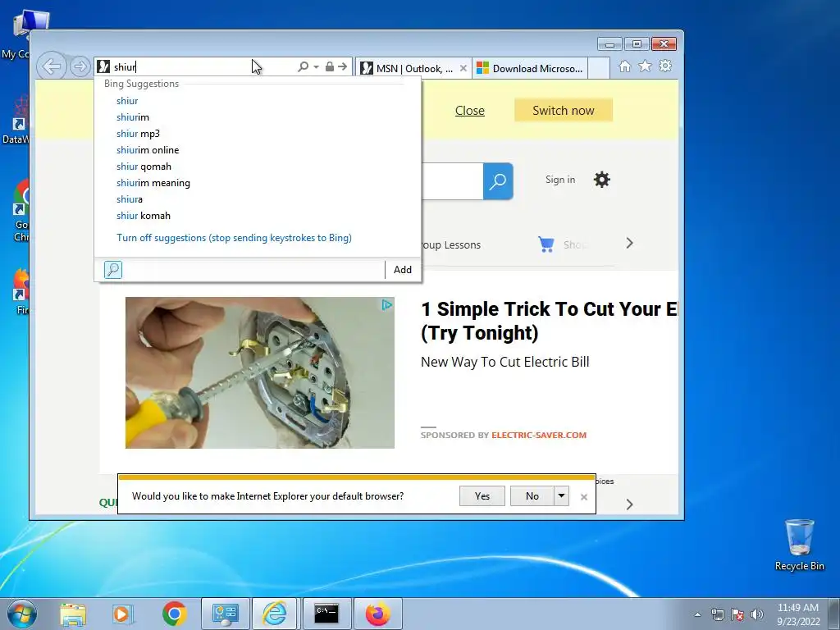
Task: Open the electric socket ad image
Action: click(260, 373)
